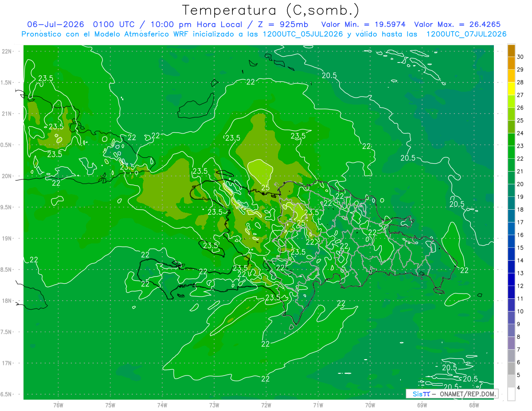Screen dimensions: 532x411
Task: Click the purple swatch between 7 and 8
Action: tap(511, 344)
